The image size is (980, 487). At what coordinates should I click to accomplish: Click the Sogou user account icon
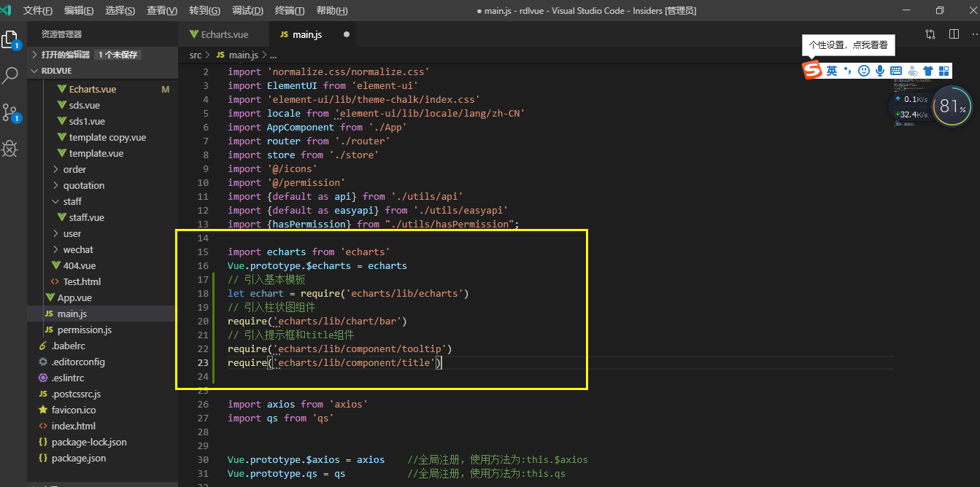[912, 71]
